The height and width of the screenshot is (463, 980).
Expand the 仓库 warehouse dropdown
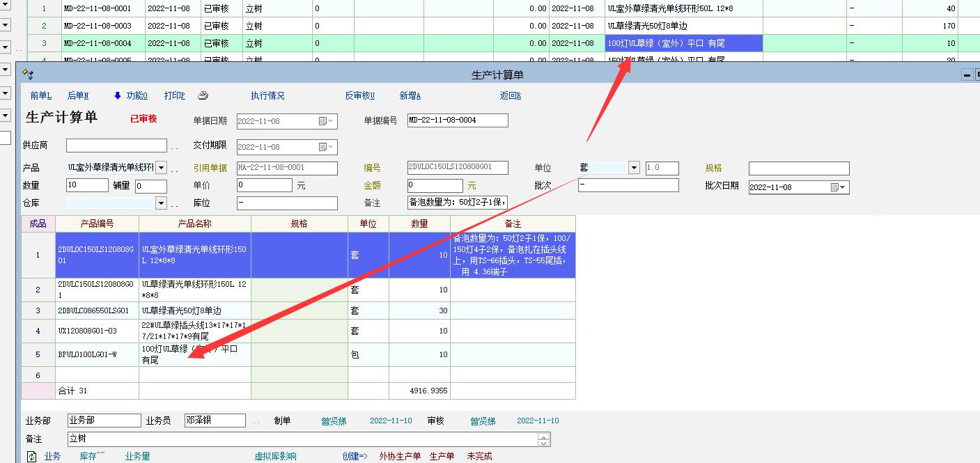(x=162, y=203)
